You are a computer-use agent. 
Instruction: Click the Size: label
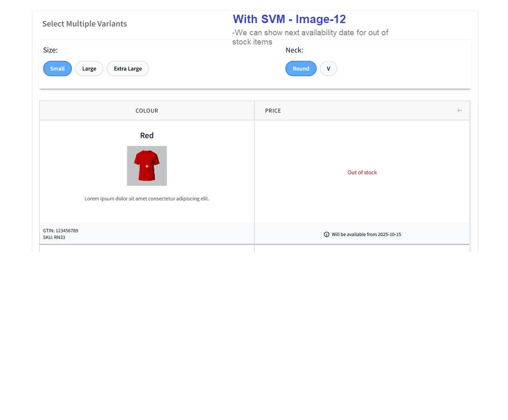[x=50, y=50]
